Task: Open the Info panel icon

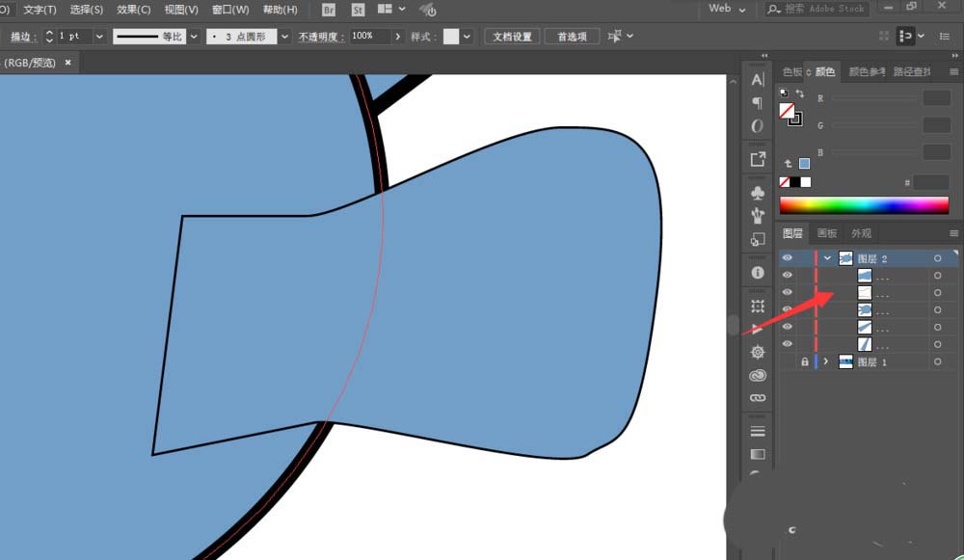Action: [x=758, y=273]
